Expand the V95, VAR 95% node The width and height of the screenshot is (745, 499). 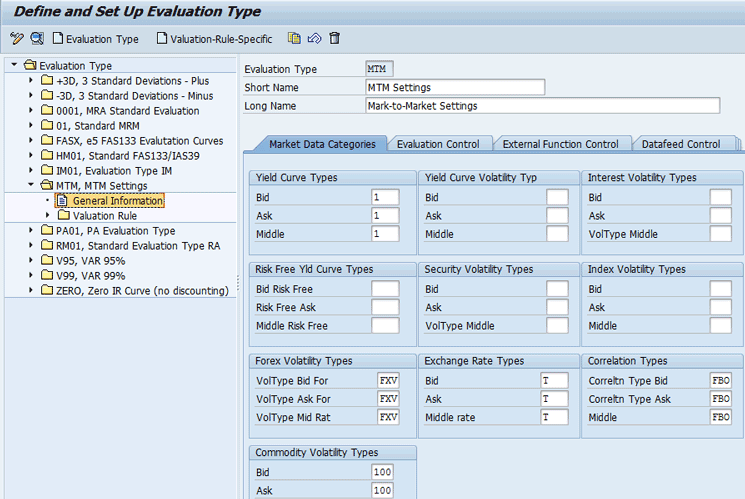tap(31, 261)
